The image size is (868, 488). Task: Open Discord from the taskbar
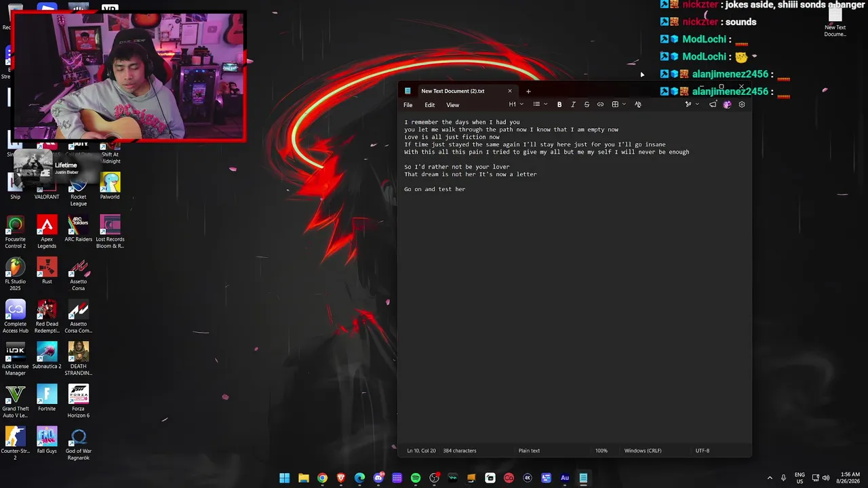378,478
